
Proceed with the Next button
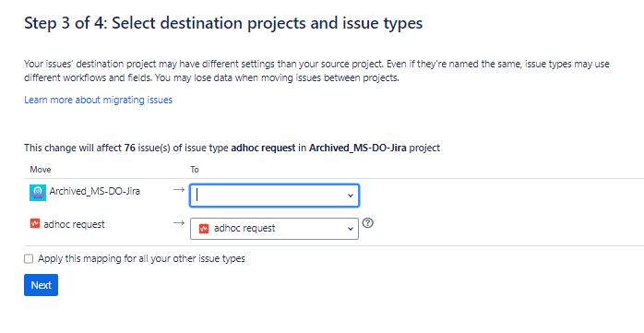coord(42,285)
